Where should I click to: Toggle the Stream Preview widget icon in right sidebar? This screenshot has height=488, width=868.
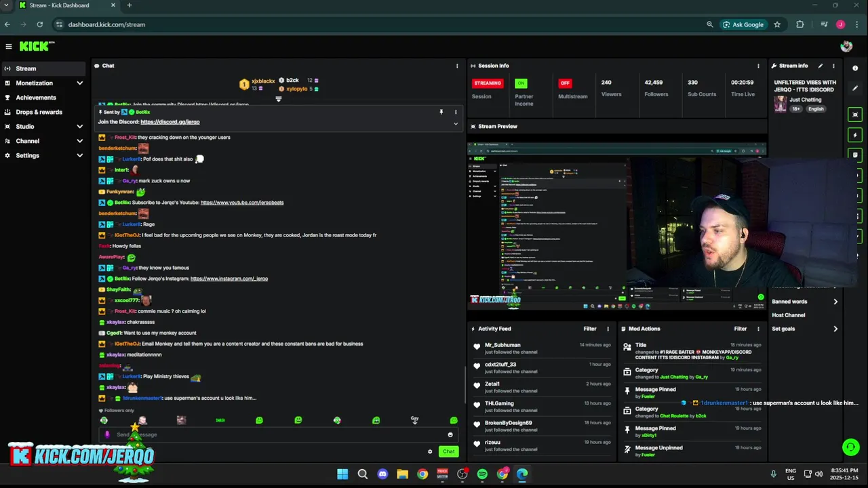(x=855, y=115)
